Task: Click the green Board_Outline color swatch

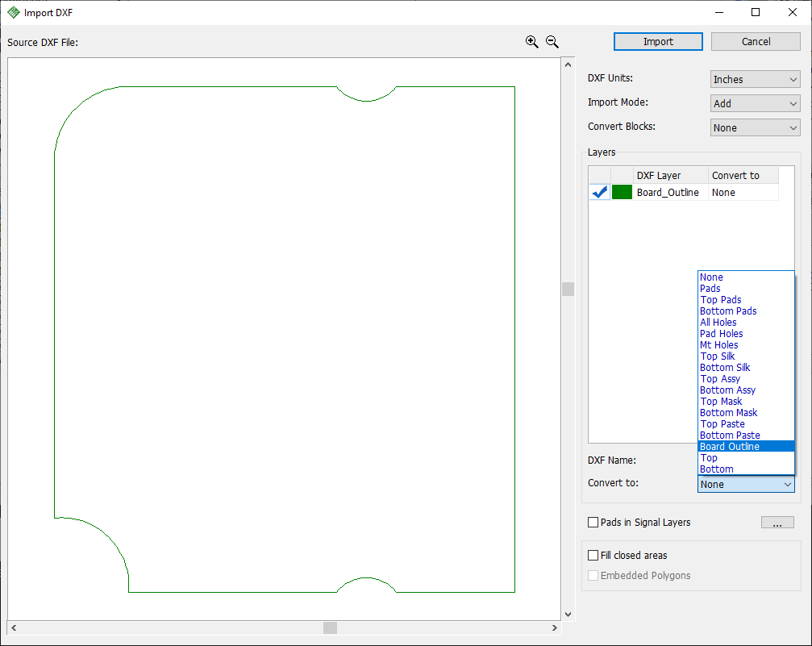Action: [622, 192]
